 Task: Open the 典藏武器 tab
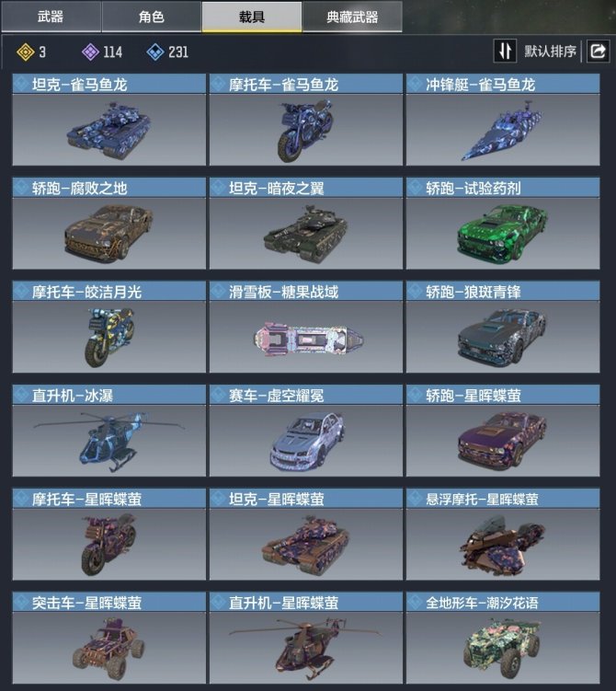click(x=352, y=17)
